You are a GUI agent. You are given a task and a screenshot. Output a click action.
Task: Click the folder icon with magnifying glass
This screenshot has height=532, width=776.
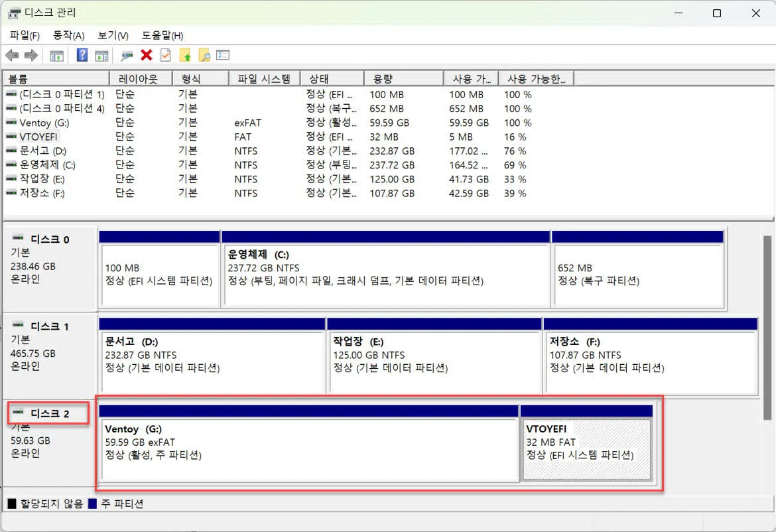[x=204, y=56]
